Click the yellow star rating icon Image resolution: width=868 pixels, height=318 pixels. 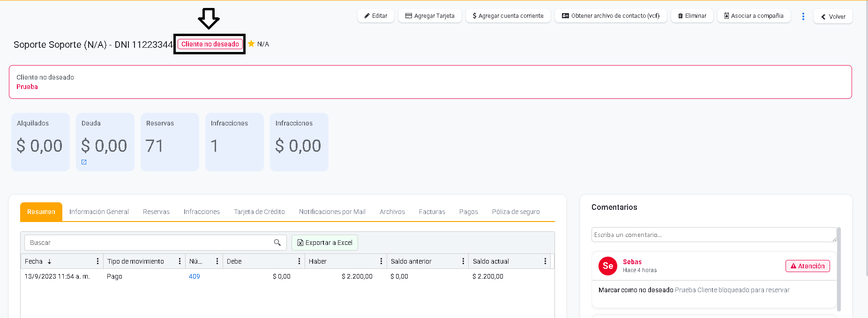coord(251,44)
